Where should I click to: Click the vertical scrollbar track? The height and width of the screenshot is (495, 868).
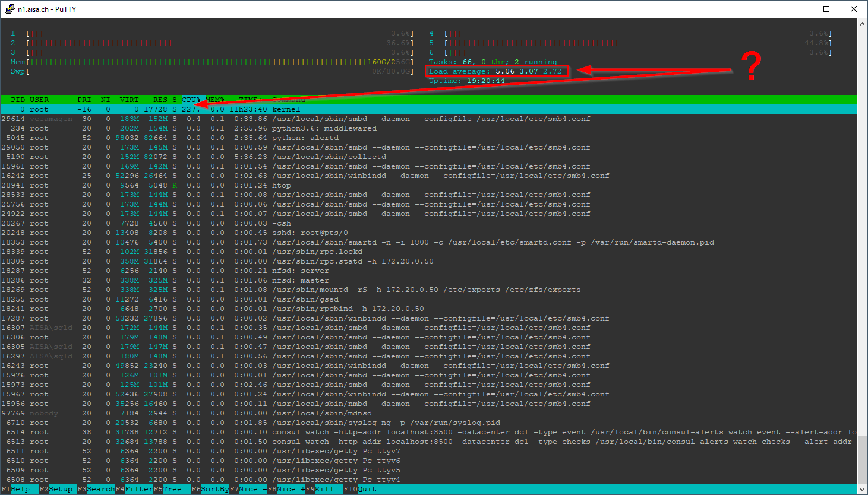[x=862, y=237]
